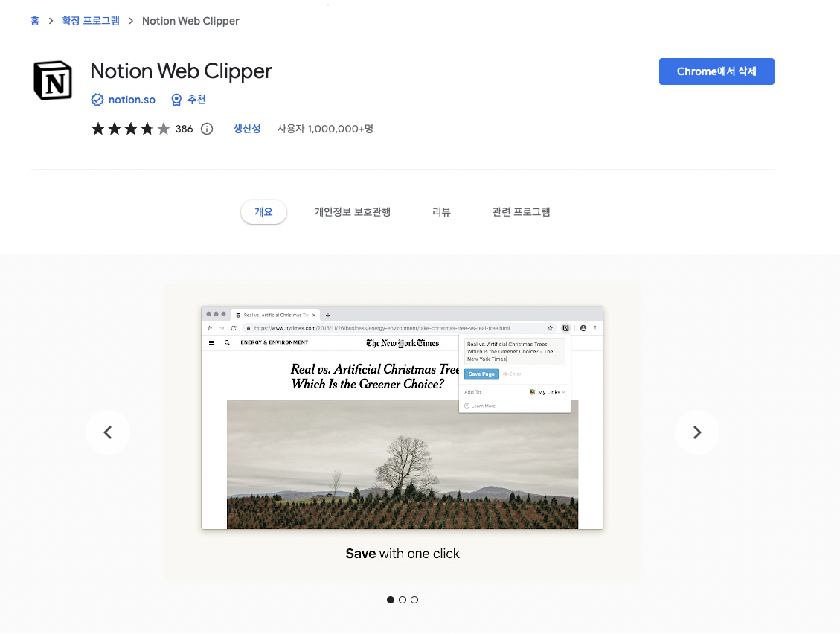Click the Chrome profile icon in the screenshot
840x634 pixels.
click(x=583, y=329)
